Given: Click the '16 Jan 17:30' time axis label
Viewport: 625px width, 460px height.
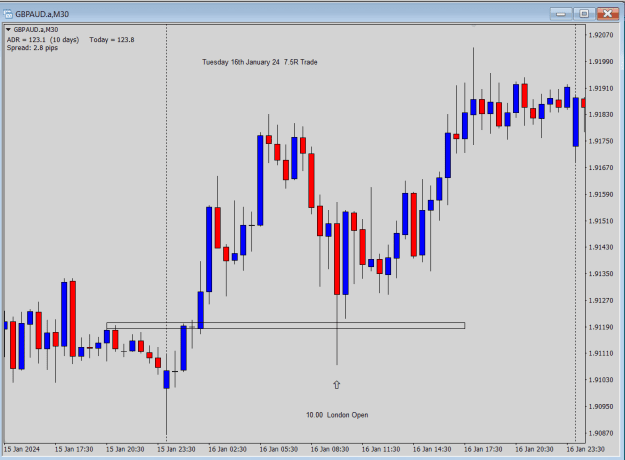Looking at the screenshot, I should [x=483, y=449].
